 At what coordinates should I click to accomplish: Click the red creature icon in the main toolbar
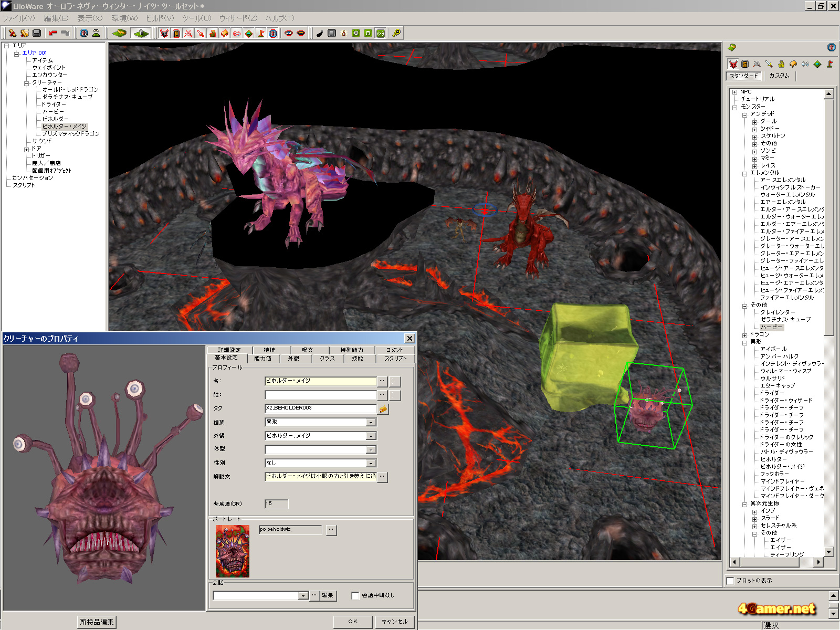(164, 33)
